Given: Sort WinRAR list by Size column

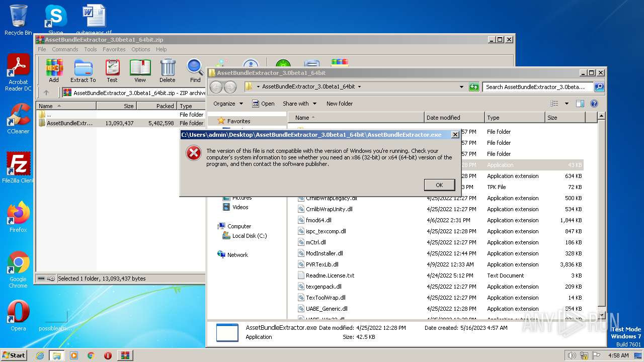Looking at the screenshot, I should pyautogui.click(x=116, y=106).
